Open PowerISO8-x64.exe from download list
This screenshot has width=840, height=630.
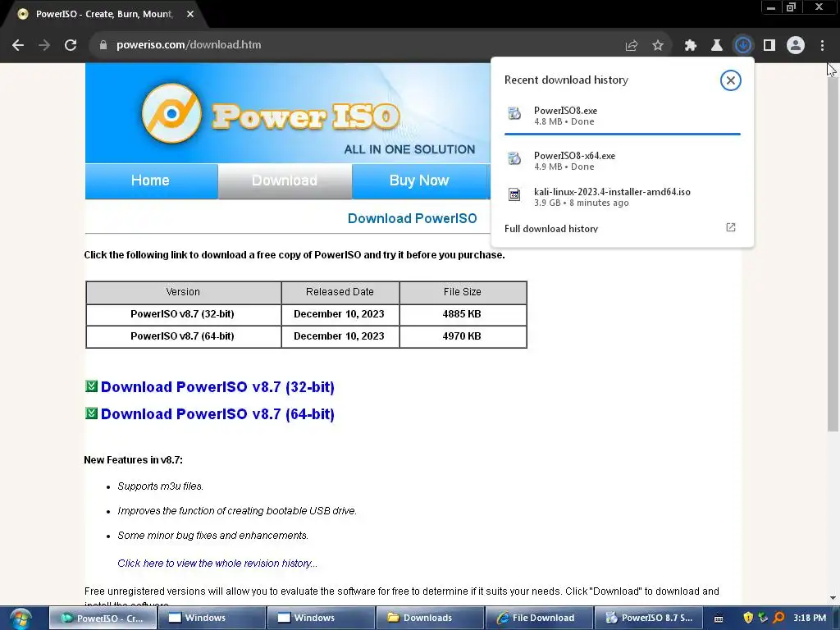click(x=623, y=161)
